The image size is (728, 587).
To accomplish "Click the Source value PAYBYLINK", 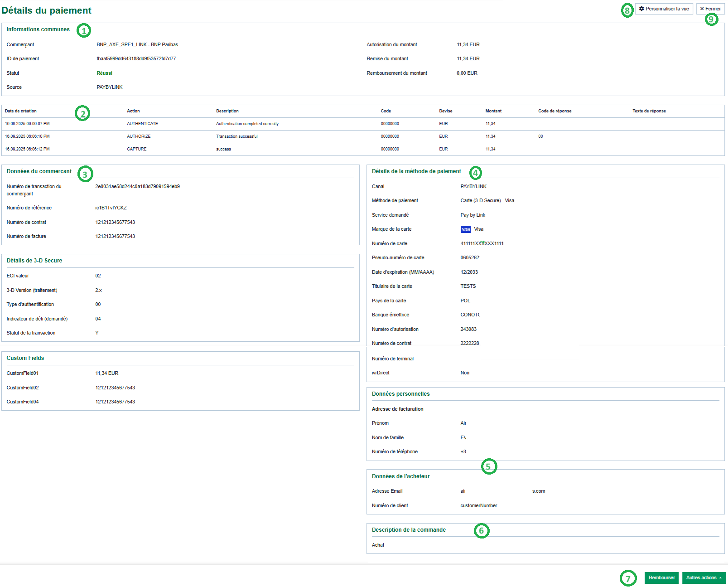I will tap(110, 87).
